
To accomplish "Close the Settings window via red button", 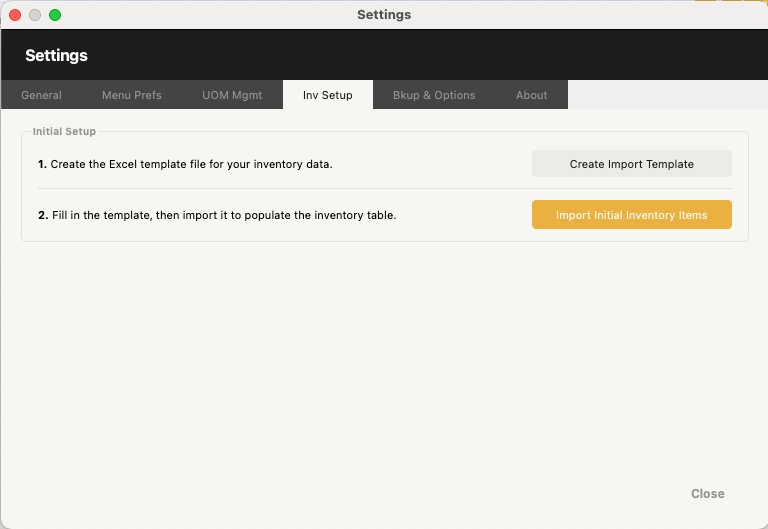I will 15,15.
